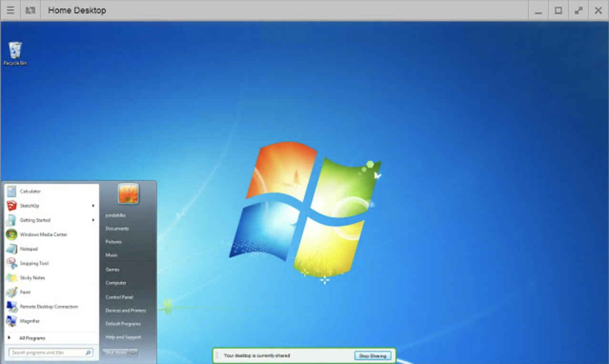Click the Home Desktop window title

77,10
